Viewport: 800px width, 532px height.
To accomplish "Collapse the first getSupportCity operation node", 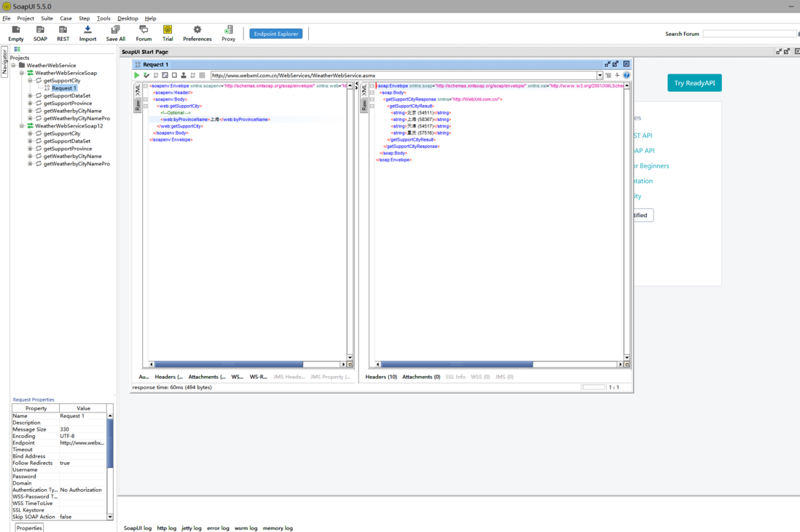I will 30,81.
